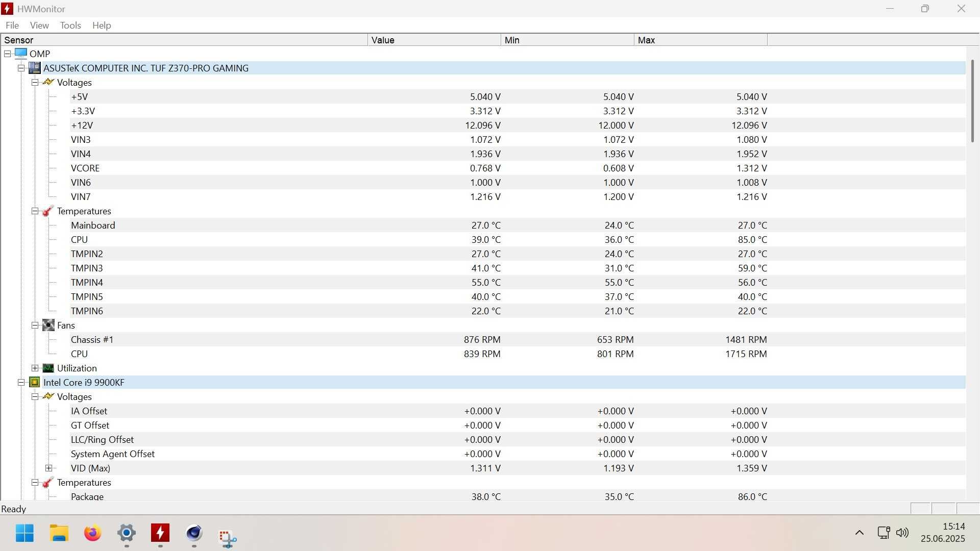The width and height of the screenshot is (980, 551).
Task: Click the Utilization graph icon
Action: 48,368
